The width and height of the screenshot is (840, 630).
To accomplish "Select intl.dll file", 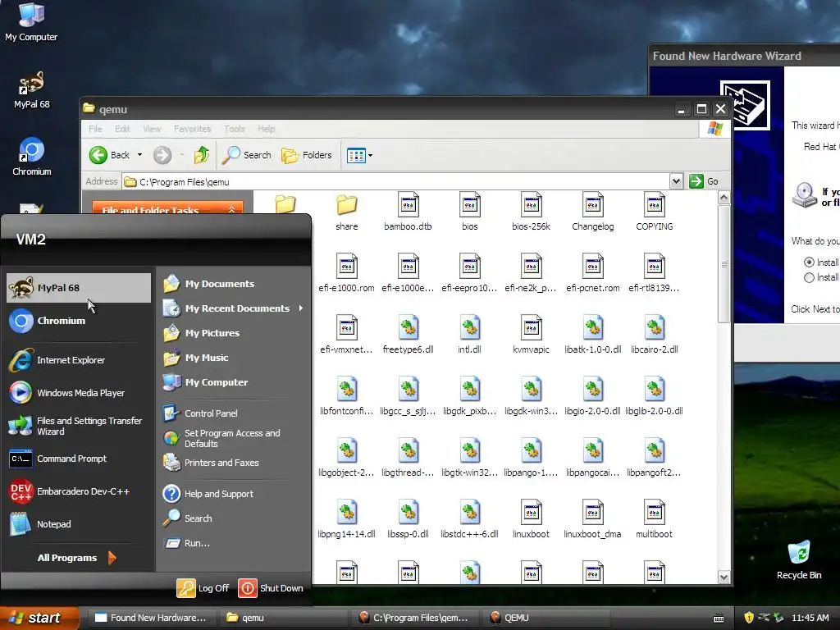I will (470, 336).
